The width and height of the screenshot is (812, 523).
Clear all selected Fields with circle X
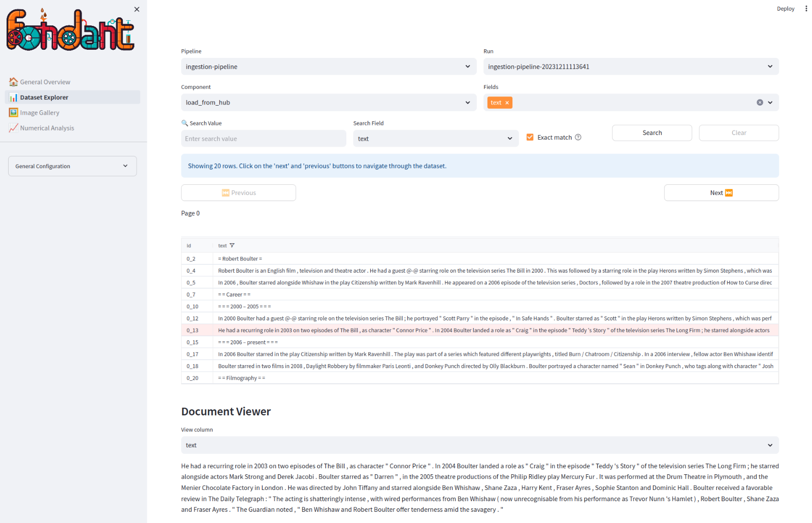click(x=760, y=103)
